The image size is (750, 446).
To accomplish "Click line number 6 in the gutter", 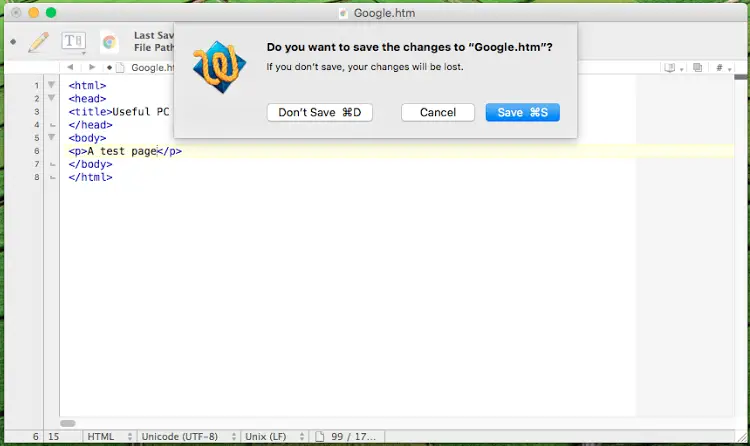I will pos(36,151).
